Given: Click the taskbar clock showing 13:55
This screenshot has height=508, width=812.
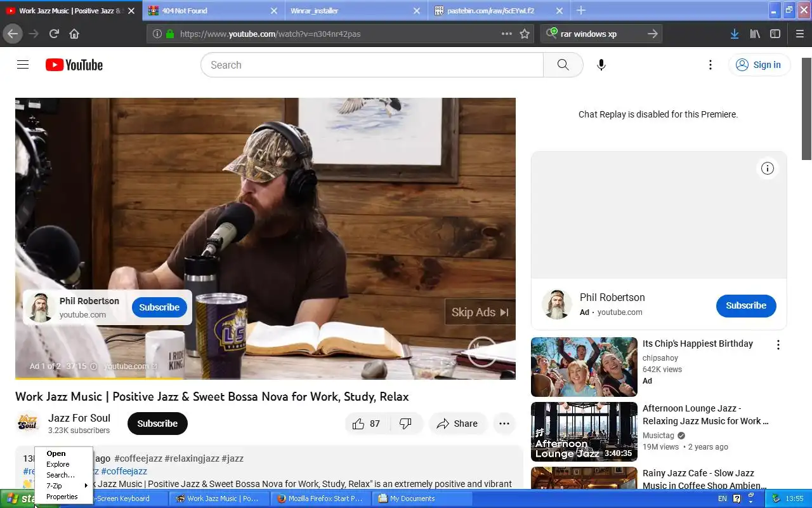Looking at the screenshot, I should click(x=794, y=498).
